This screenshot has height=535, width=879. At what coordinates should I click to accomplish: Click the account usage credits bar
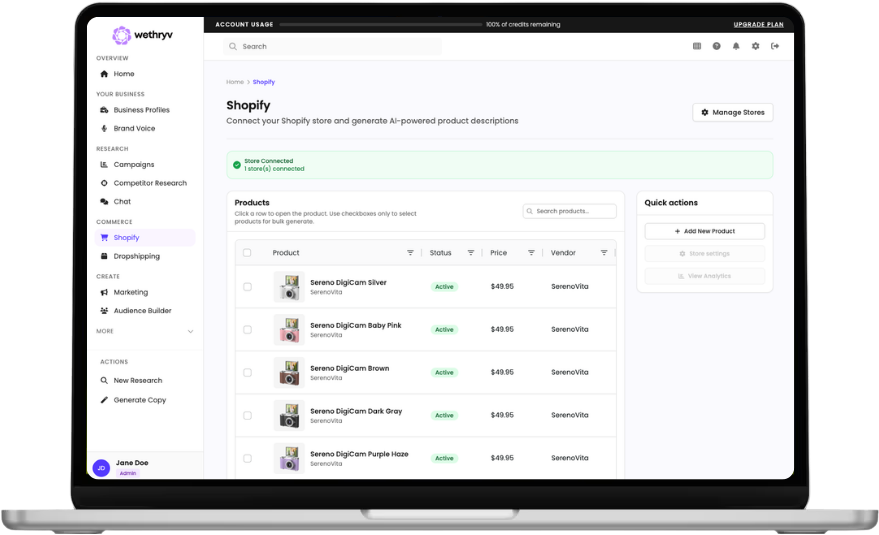coord(381,25)
